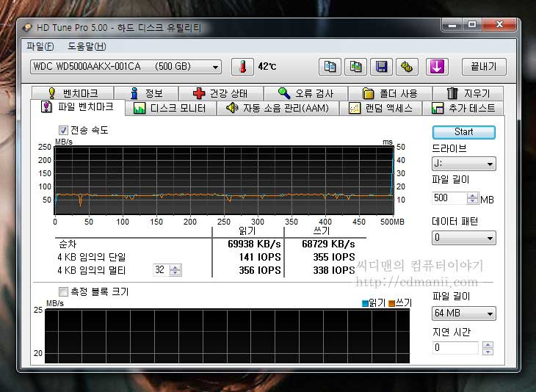Increase 지연 시간 with up arrow
Screen dimensions: 536x392
pyautogui.click(x=488, y=345)
